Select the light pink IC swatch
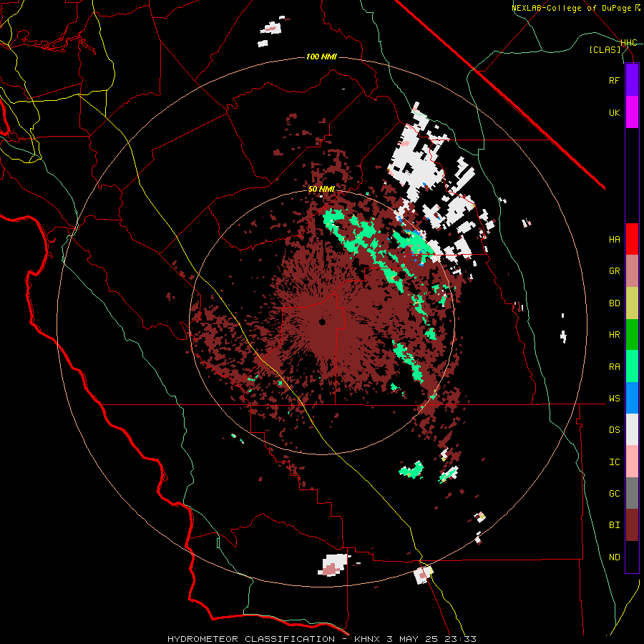Viewport: 644px width, 644px height. [x=632, y=462]
